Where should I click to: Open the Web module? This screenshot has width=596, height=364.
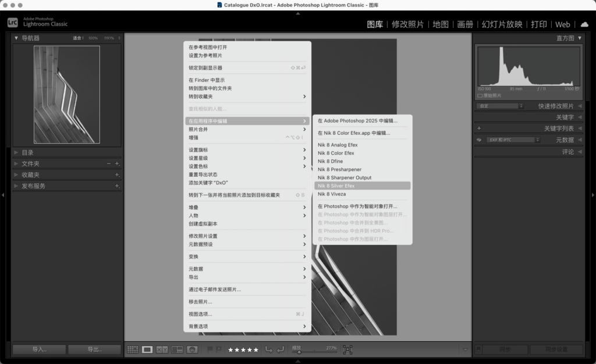coord(563,24)
